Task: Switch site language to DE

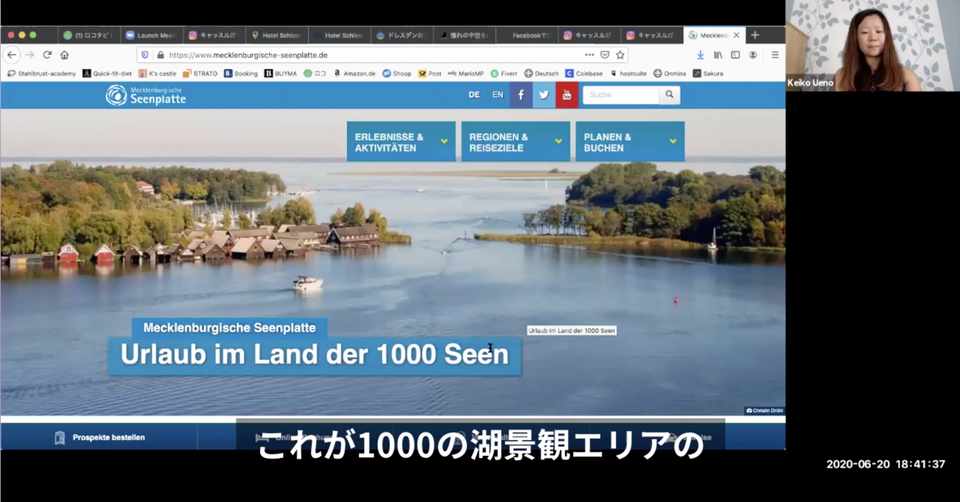Action: [x=474, y=94]
